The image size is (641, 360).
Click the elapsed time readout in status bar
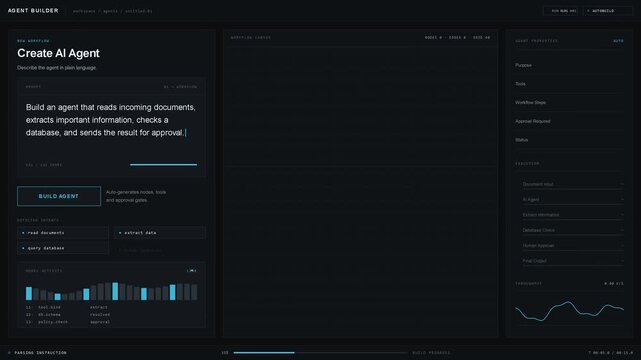pyautogui.click(x=611, y=353)
